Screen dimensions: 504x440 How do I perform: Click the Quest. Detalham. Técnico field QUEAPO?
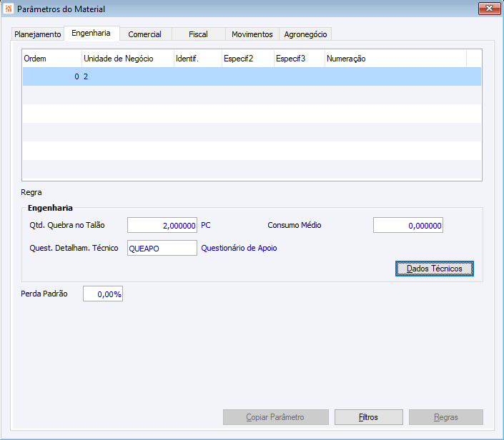point(162,248)
